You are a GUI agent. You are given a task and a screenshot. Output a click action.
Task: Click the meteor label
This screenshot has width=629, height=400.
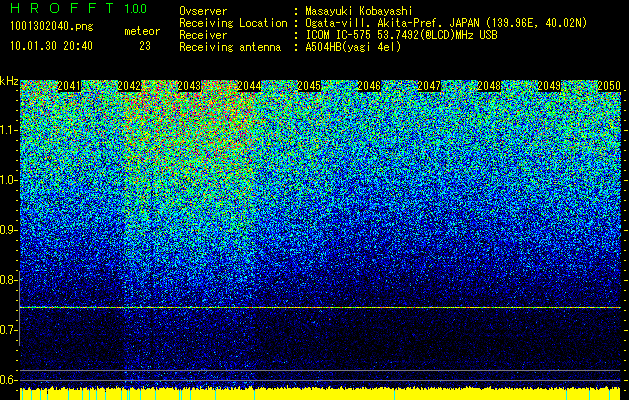pyautogui.click(x=142, y=31)
